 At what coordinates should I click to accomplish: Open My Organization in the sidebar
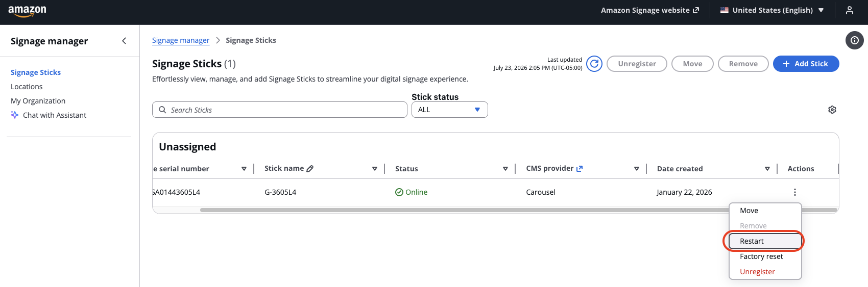[38, 101]
